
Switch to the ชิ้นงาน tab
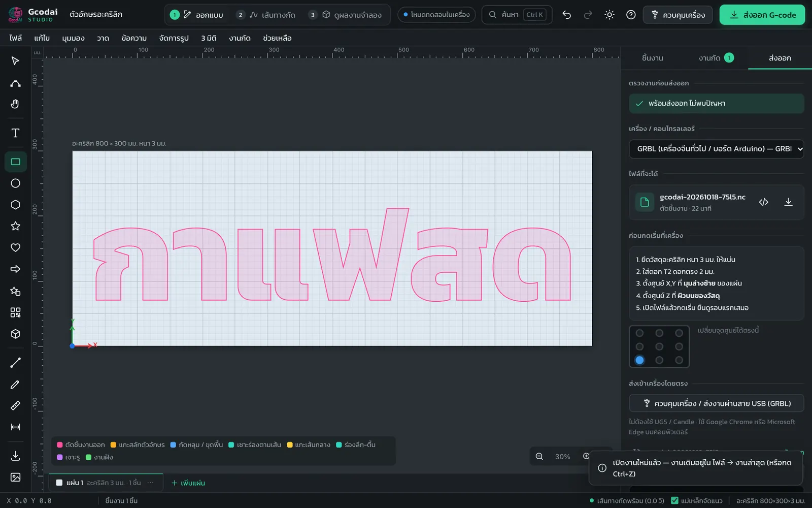(652, 58)
